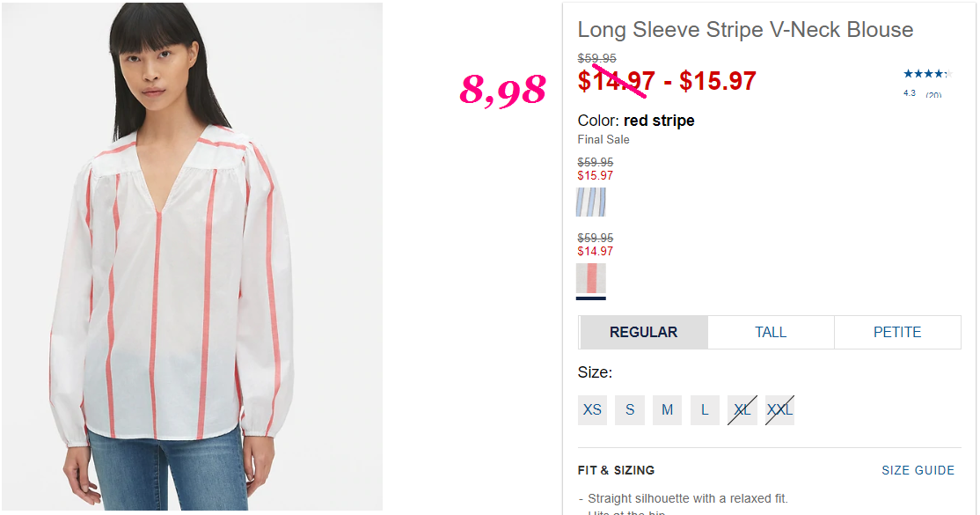The height and width of the screenshot is (515, 980).
Task: Select the blue stripe color swatch
Action: click(590, 202)
